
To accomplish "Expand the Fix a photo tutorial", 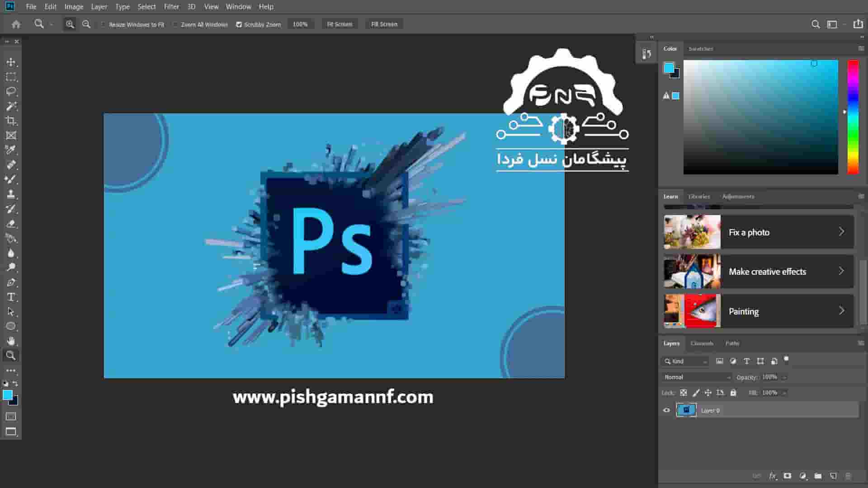I will [x=841, y=232].
